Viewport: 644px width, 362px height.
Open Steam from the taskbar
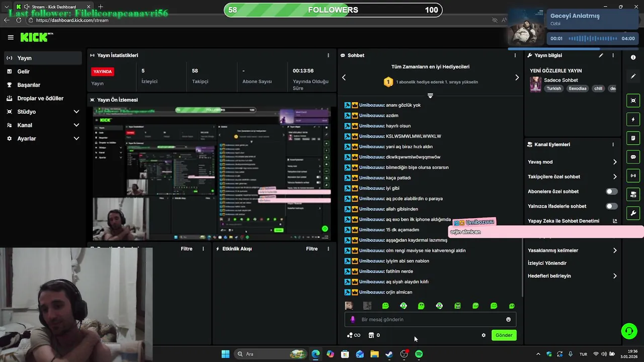(x=389, y=354)
